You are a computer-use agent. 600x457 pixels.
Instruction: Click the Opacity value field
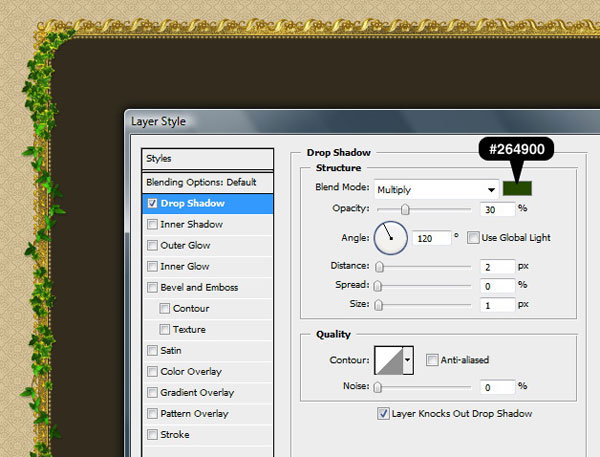click(x=497, y=209)
